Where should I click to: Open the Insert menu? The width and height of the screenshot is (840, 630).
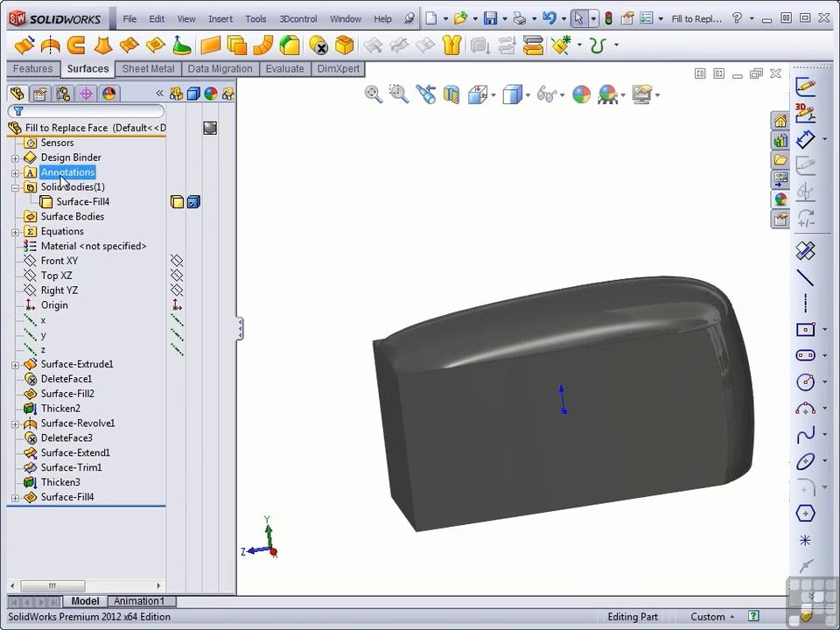[x=220, y=18]
